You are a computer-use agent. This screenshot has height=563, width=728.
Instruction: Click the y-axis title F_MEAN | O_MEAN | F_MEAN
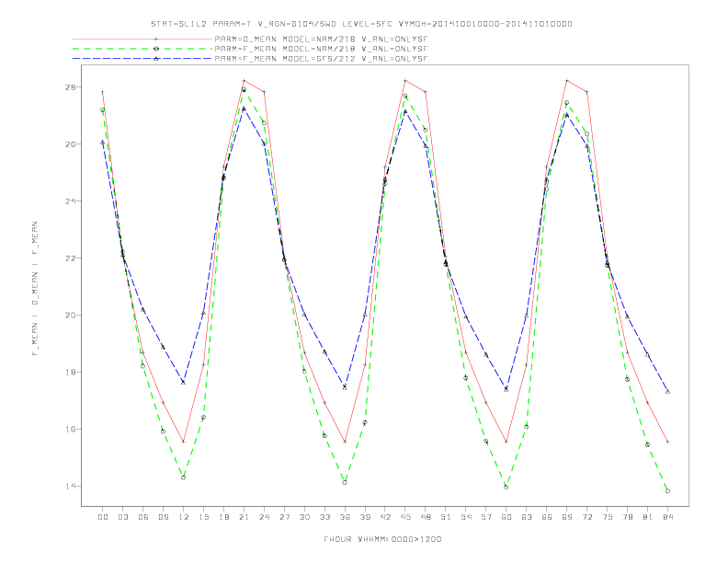tap(35, 289)
